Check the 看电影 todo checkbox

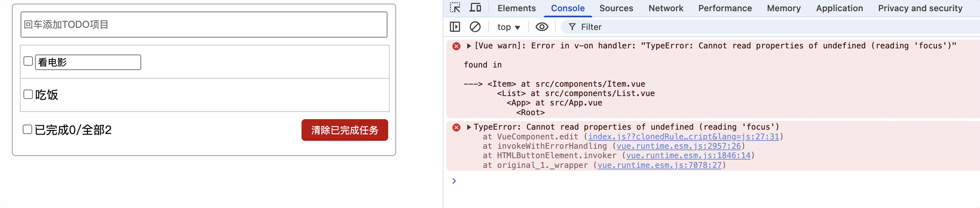click(x=28, y=61)
